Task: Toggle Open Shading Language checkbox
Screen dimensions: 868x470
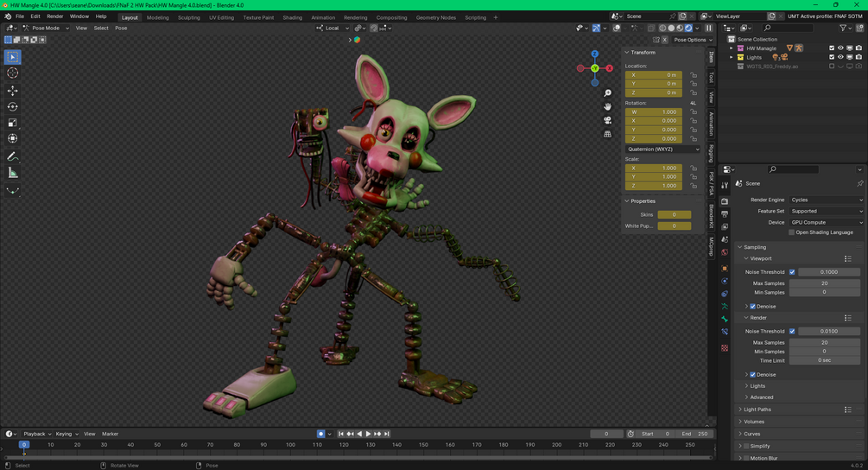Action: (792, 232)
